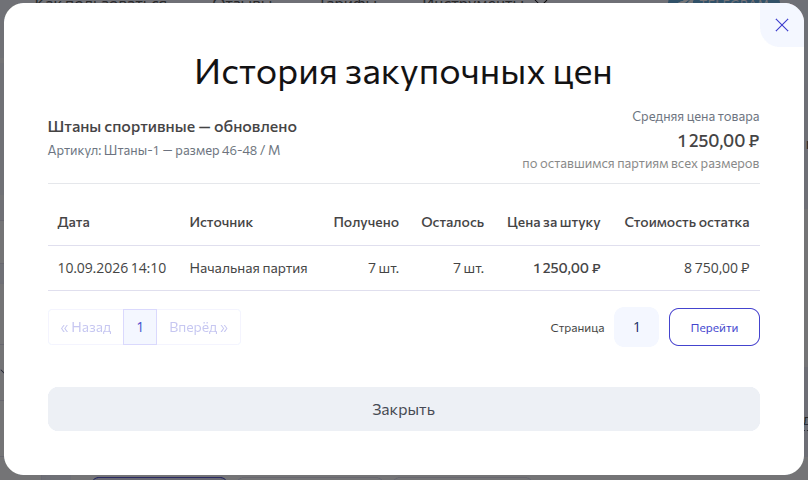Click the Цена за штуку column header
808x480 pixels.
553,222
